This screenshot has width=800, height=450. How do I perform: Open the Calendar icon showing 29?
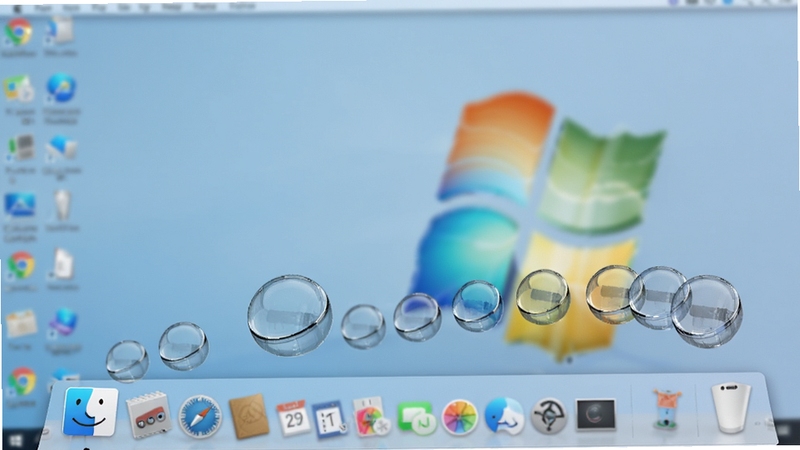(x=293, y=418)
